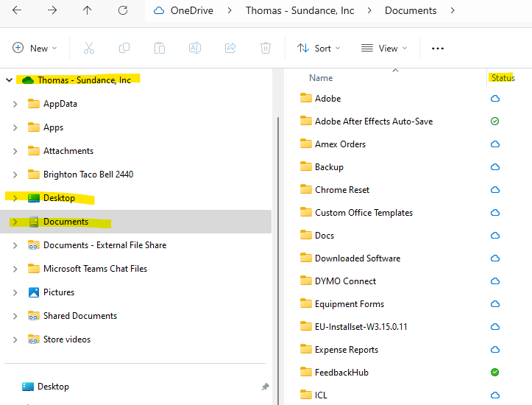Screen dimensions: 532x405
Task: Open the View dropdown menu
Action: tap(384, 48)
